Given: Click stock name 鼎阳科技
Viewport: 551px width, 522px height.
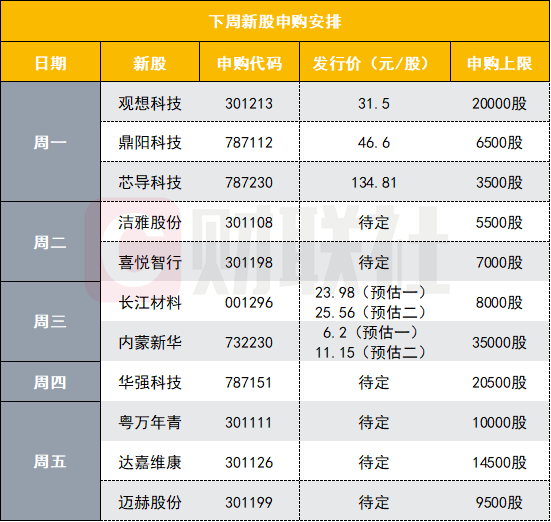Looking at the screenshot, I should click(150, 143).
